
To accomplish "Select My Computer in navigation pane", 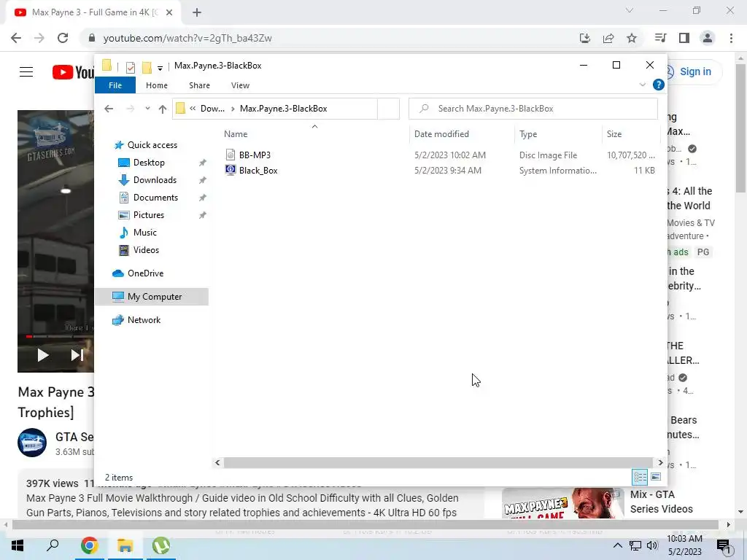I will coord(155,297).
